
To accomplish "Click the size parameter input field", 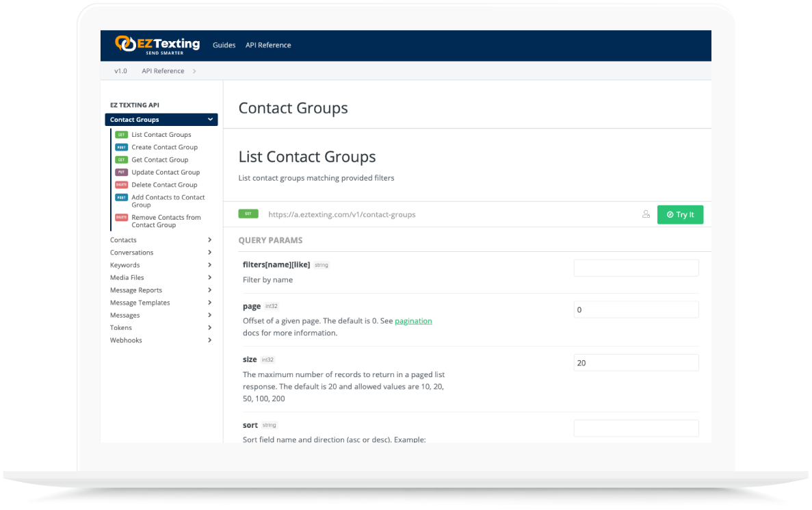I will click(636, 363).
